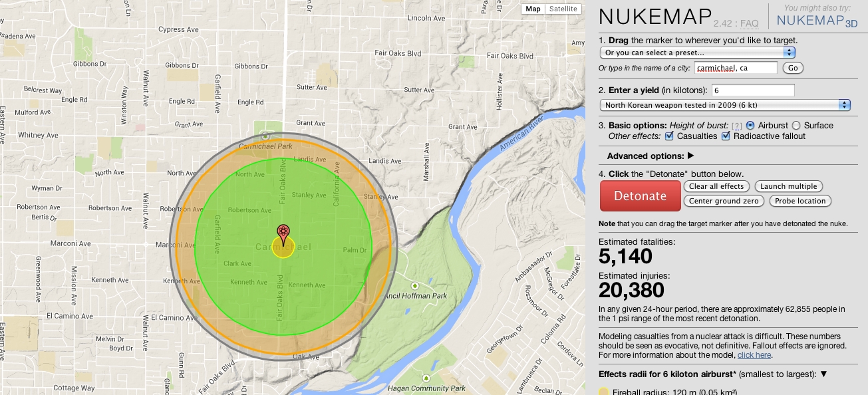Screen dimensions: 868x395
Task: Switch to the Map view tab
Action: point(533,9)
